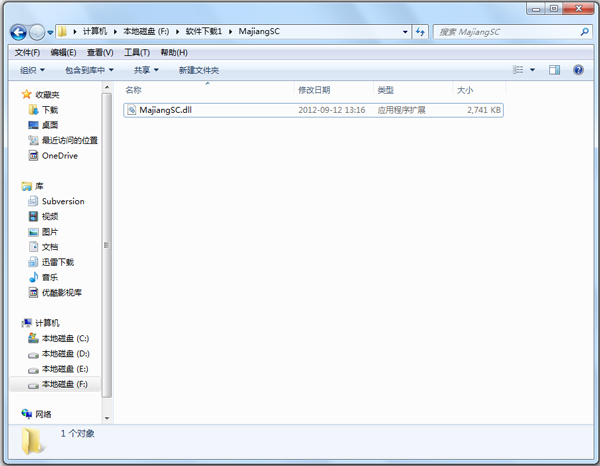This screenshot has width=600, height=466.
Task: Open 下载 folder in favorites
Action: (50, 110)
